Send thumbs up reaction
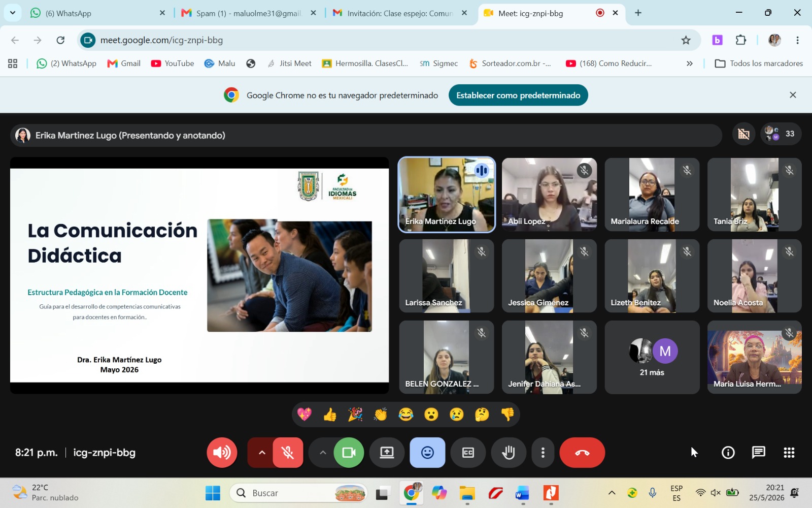 [330, 415]
